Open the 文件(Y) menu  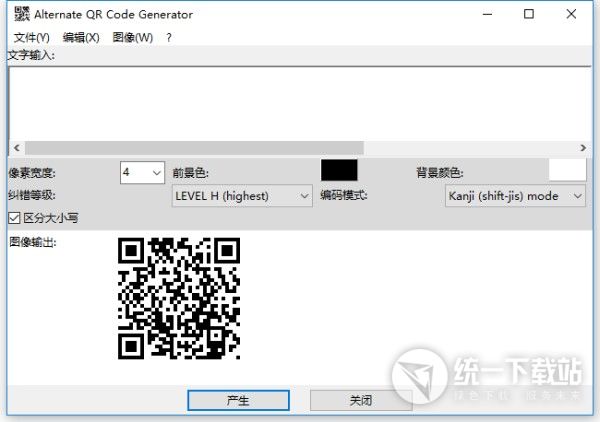point(31,37)
